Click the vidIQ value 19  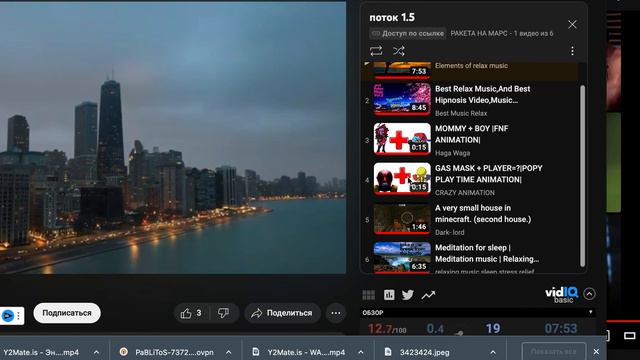pos(493,329)
